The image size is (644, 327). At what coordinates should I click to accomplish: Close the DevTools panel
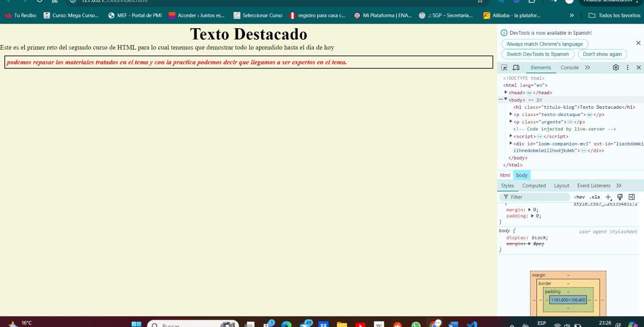pyautogui.click(x=638, y=68)
